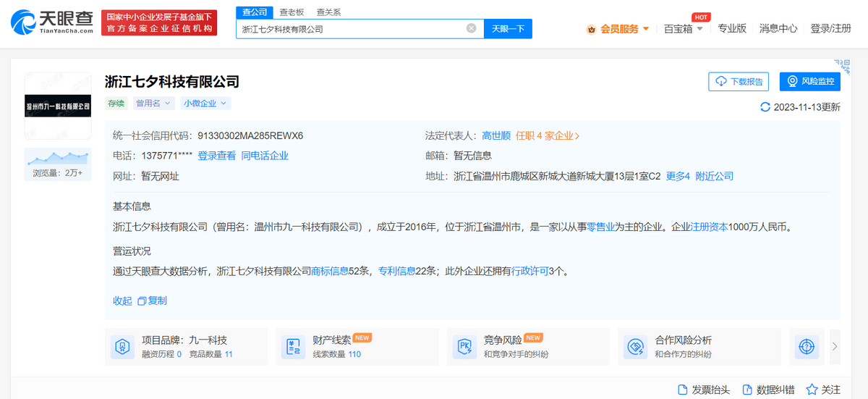Click the 天眼一下 search button
The width and height of the screenshot is (868, 399).
(508, 29)
